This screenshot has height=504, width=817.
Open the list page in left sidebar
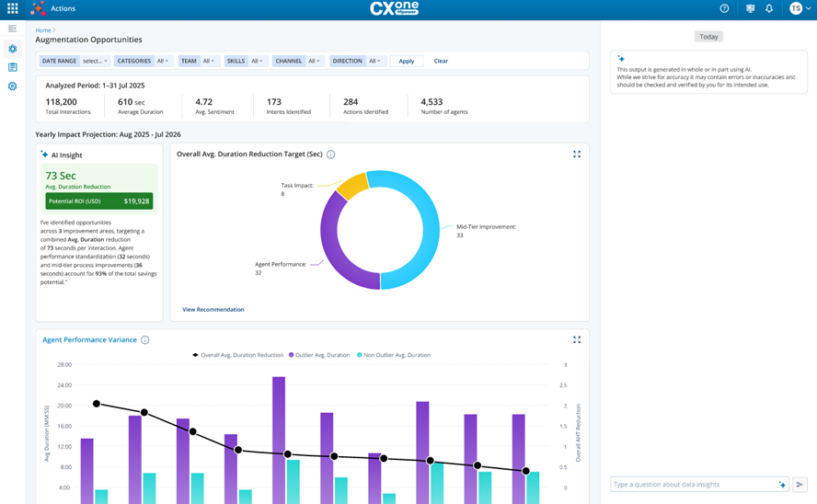(x=12, y=67)
